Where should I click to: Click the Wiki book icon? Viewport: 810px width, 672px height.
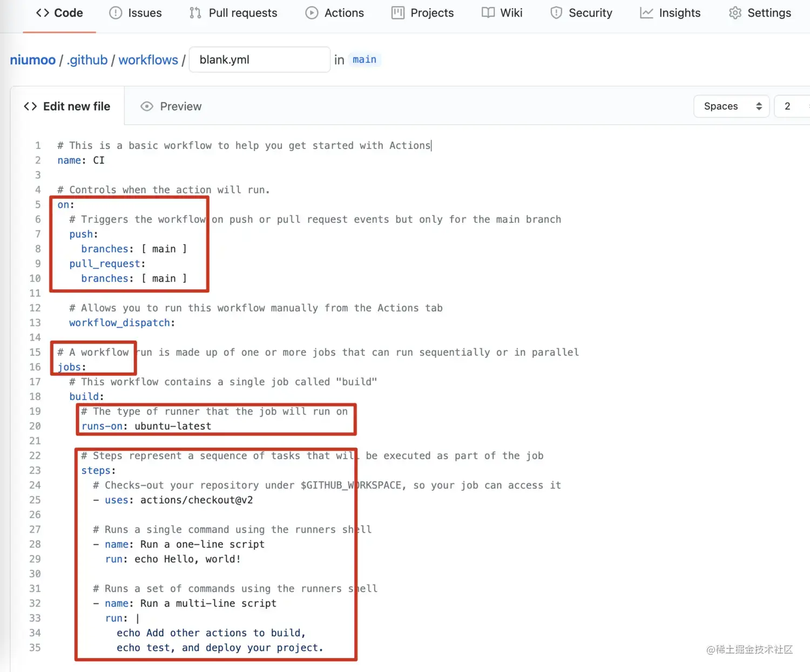(488, 13)
